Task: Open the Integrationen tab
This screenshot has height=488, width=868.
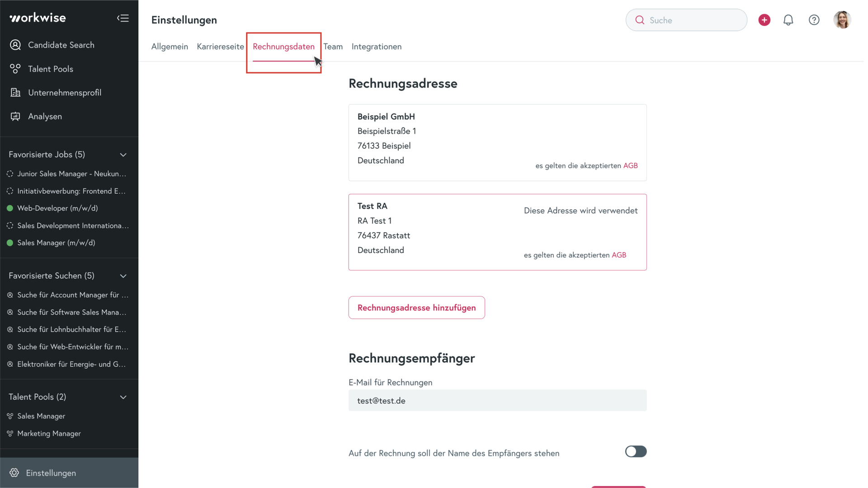Action: pyautogui.click(x=377, y=47)
